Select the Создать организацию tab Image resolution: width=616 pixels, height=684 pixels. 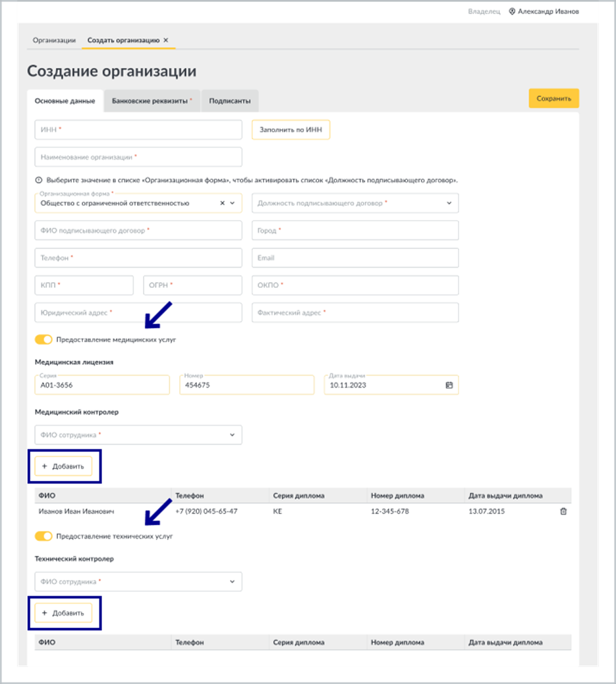(x=123, y=40)
